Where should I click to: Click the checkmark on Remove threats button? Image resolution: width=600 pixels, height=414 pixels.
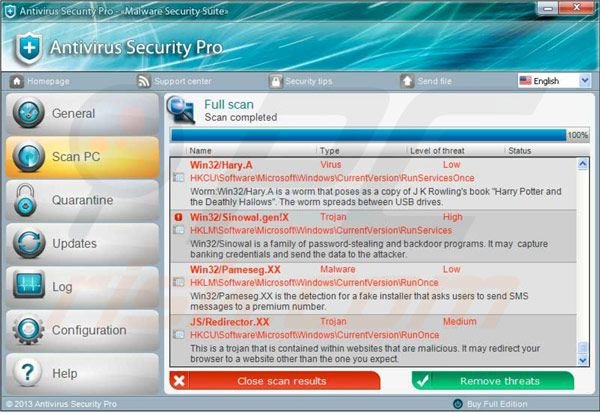point(423,381)
